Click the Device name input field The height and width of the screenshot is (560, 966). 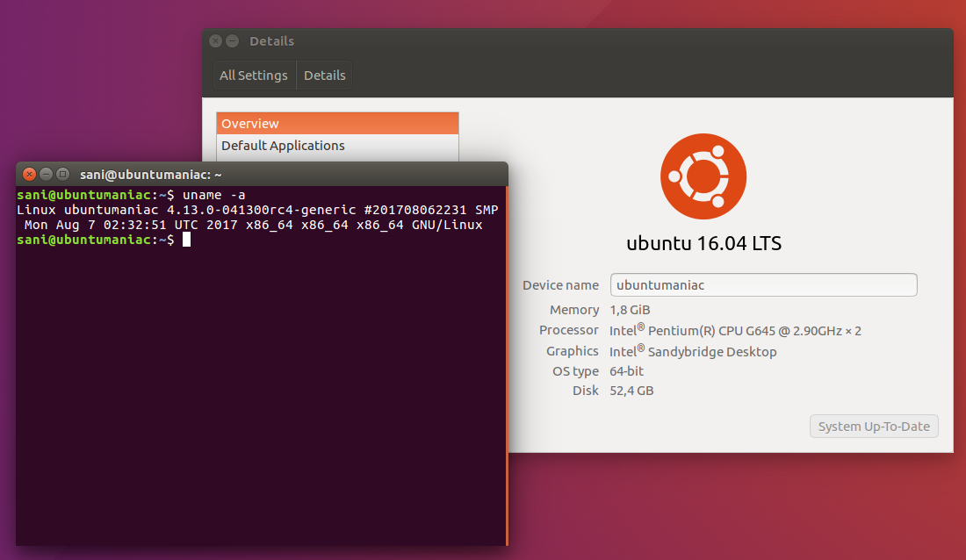763,284
